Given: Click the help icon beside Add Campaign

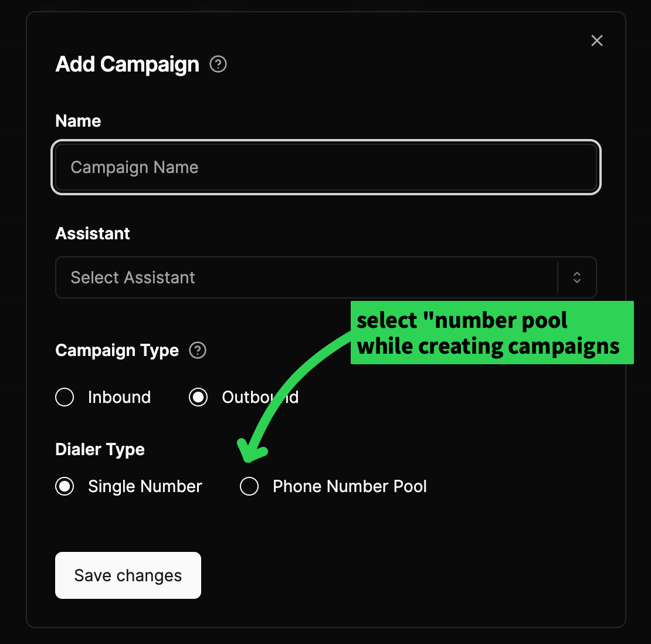Looking at the screenshot, I should (218, 65).
